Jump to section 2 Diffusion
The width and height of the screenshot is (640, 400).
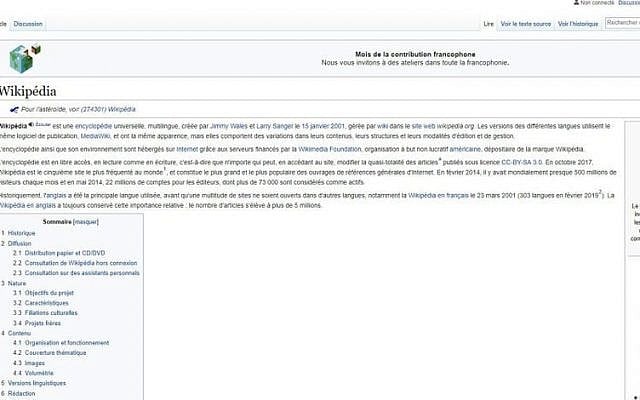tap(16, 243)
